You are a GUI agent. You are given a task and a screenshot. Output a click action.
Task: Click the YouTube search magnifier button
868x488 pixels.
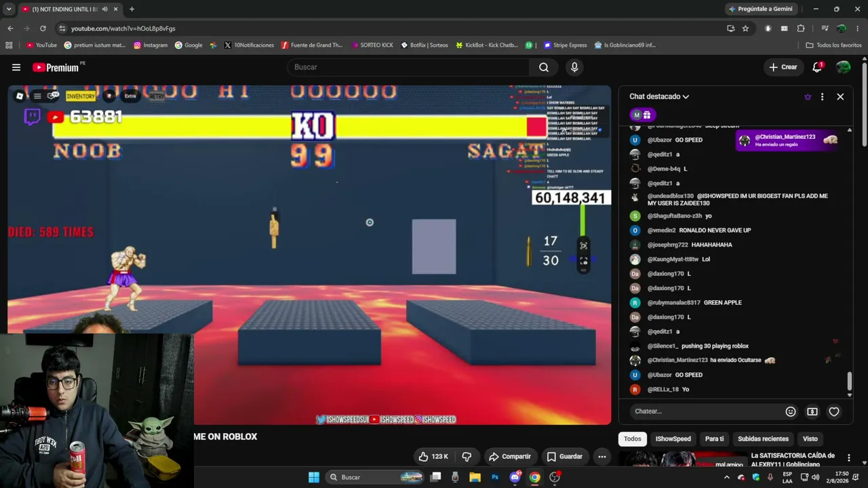click(x=544, y=67)
